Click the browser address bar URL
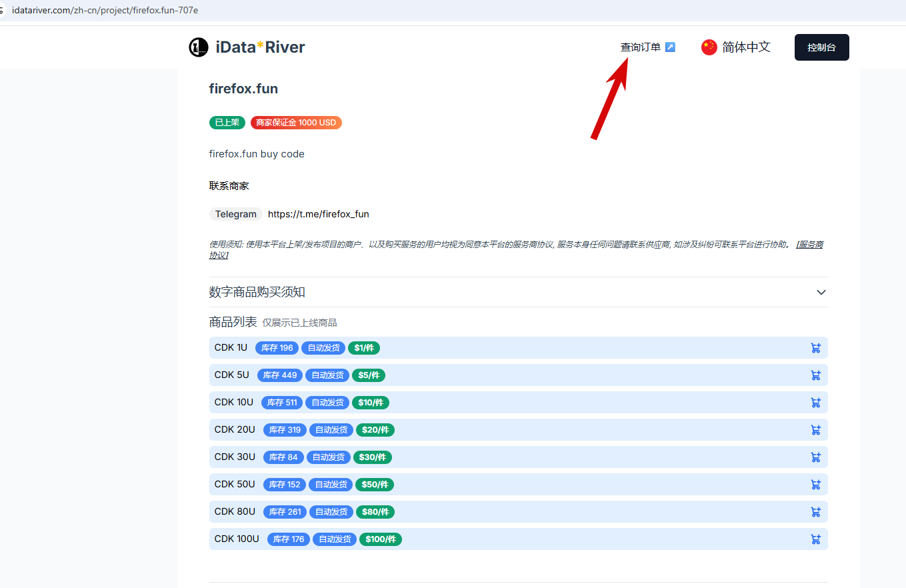This screenshot has height=588, width=906. (x=105, y=11)
